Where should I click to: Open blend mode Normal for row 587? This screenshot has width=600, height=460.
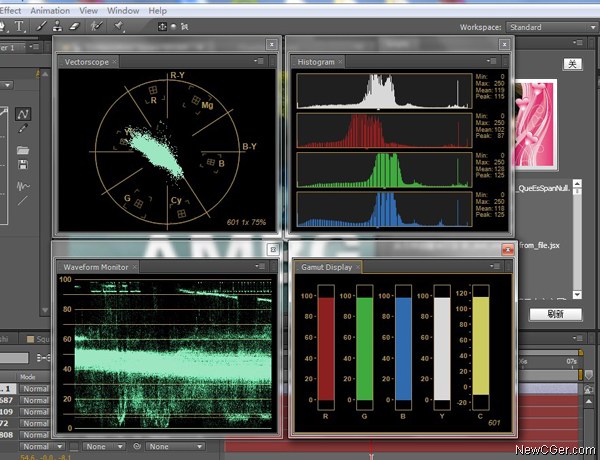[35, 400]
